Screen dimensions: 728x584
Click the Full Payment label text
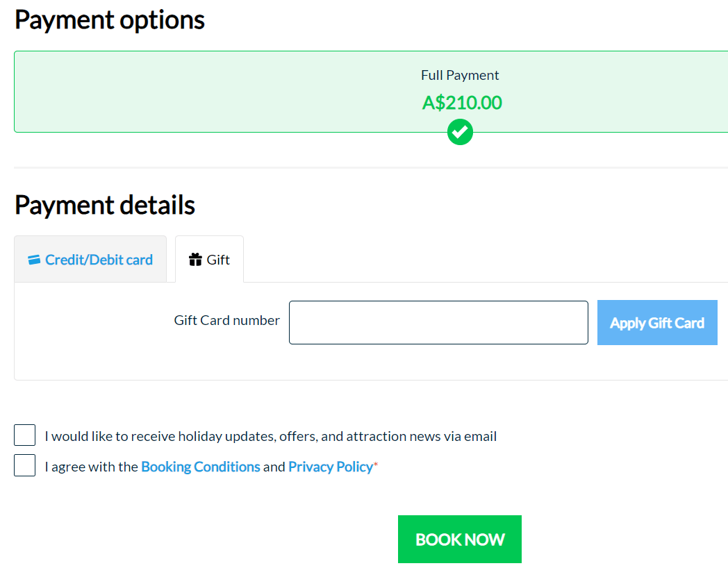pyautogui.click(x=460, y=75)
